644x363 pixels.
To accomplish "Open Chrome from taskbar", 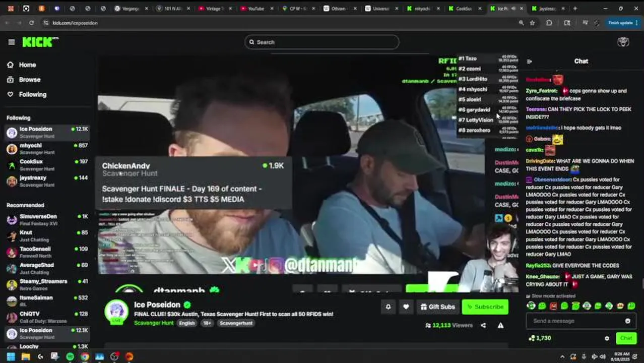I will 85,357.
